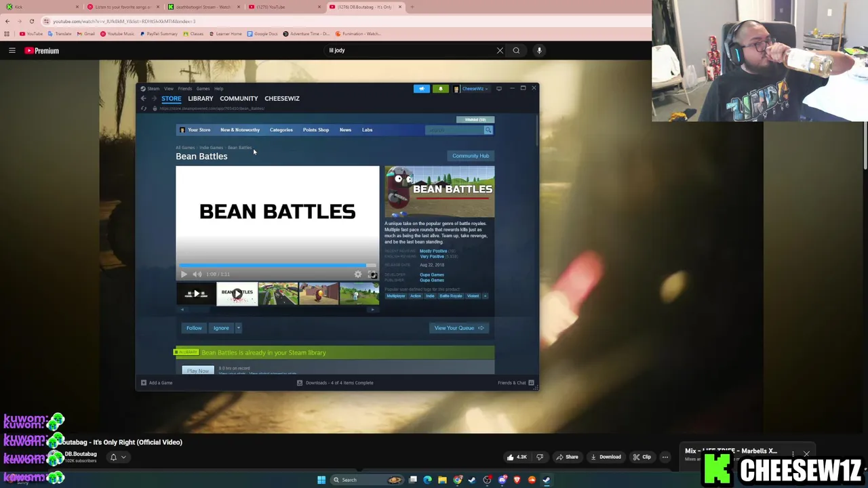
Task: Like the YouTube video
Action: [516, 457]
